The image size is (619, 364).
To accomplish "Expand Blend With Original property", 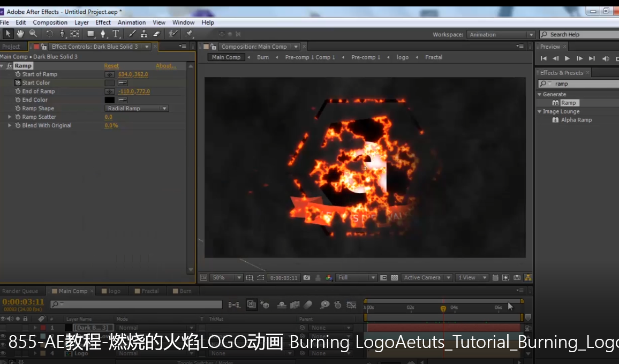I will coord(10,126).
